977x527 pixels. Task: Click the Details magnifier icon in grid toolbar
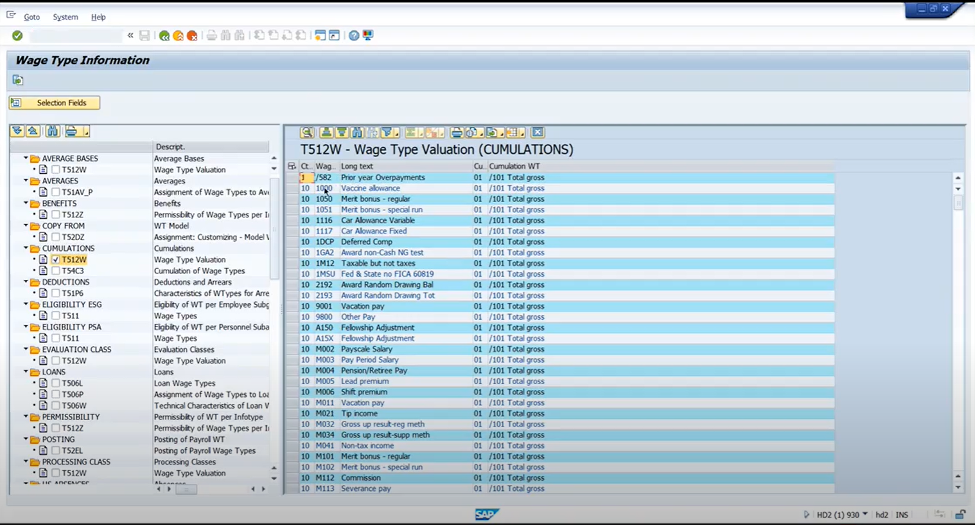307,132
